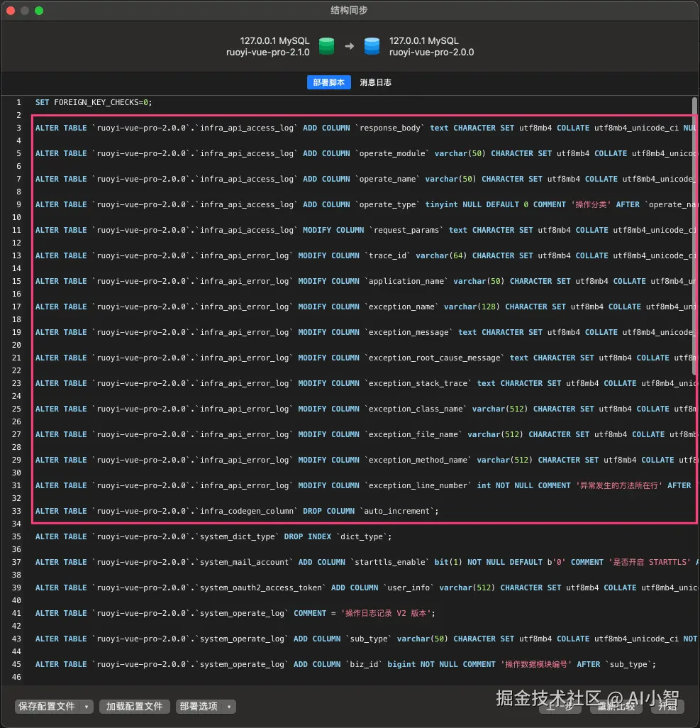Click the line modifying exception_method_name
The width and height of the screenshot is (700, 728).
coord(365,460)
